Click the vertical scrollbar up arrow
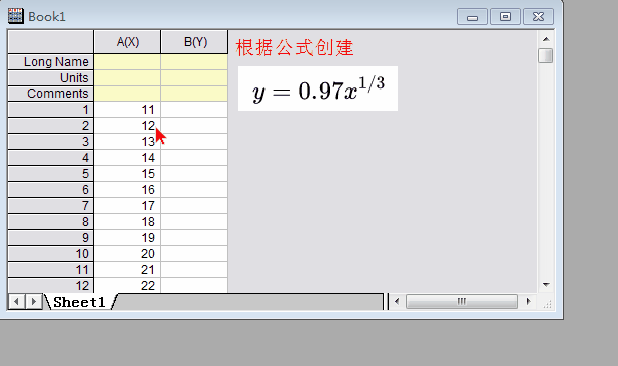The image size is (618, 366). [x=546, y=39]
